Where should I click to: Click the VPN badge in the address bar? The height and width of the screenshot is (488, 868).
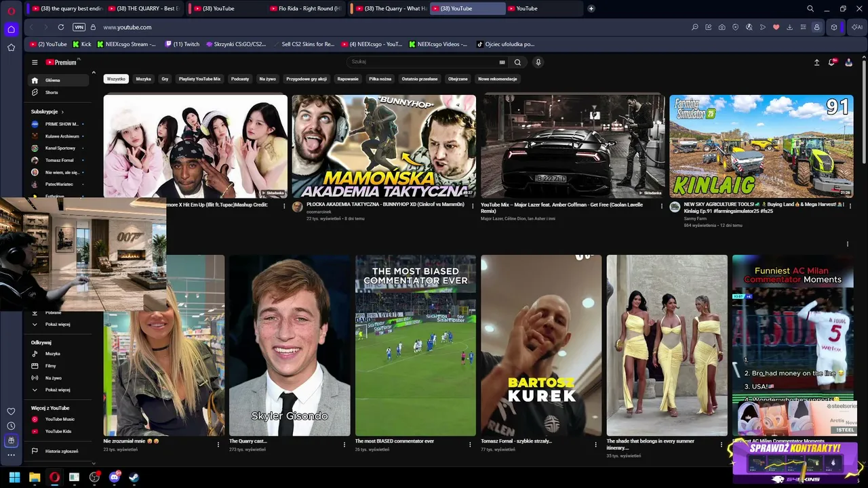(x=79, y=27)
